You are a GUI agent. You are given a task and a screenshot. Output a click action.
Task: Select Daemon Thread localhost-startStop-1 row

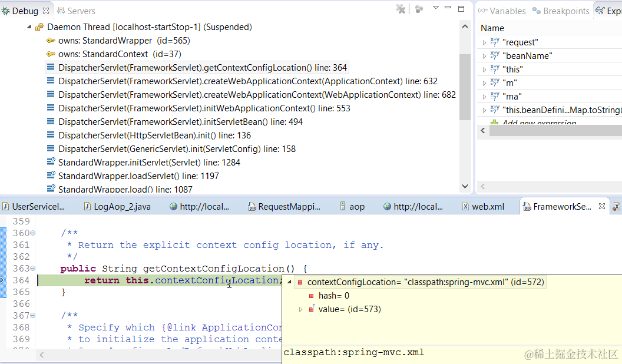(x=150, y=27)
